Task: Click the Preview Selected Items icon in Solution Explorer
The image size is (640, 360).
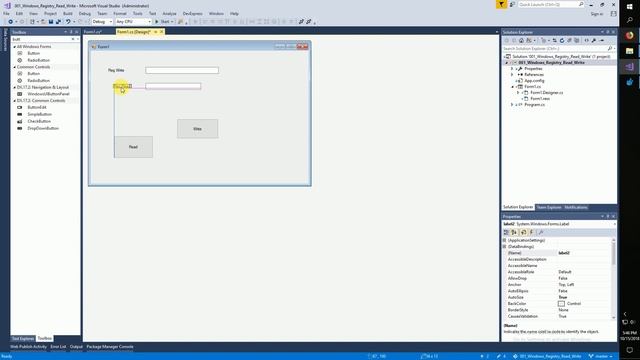Action: pos(602,40)
